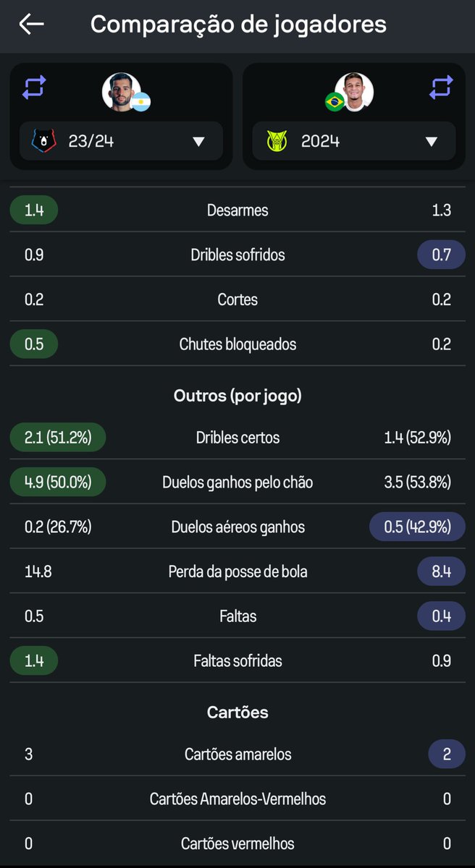This screenshot has height=868, width=475.
Task: Tap the green 4.9 (50.0%) highlight pill
Action: [58, 482]
